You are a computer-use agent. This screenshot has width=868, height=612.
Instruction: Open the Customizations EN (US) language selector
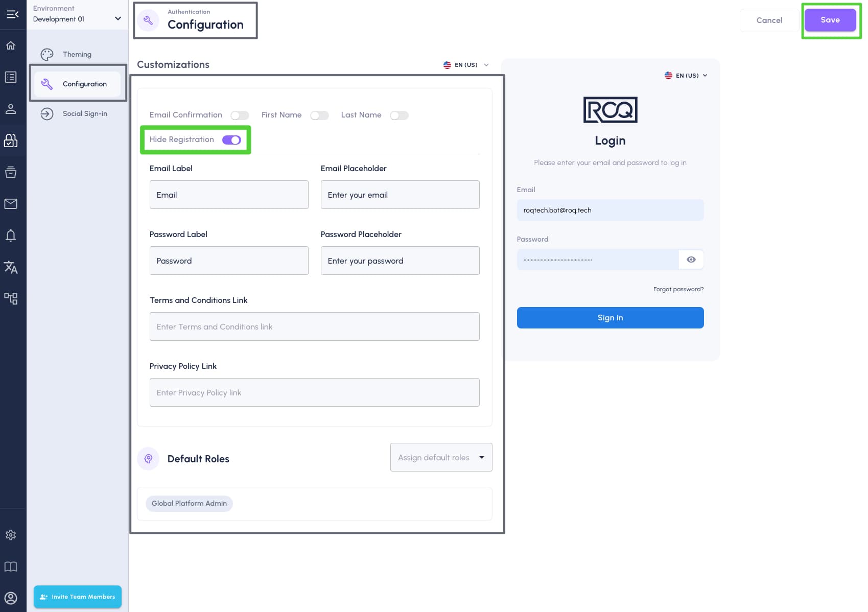coord(466,65)
